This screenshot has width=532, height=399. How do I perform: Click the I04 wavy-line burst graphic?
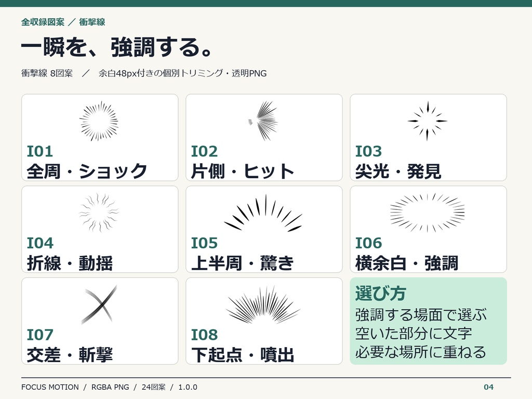point(99,212)
